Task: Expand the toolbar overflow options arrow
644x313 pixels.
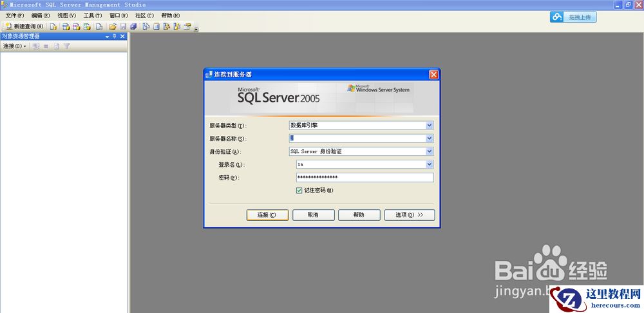Action: 196,29
